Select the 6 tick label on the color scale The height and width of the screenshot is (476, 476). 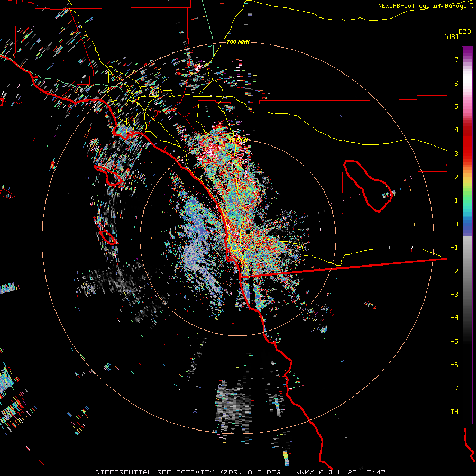point(456,83)
